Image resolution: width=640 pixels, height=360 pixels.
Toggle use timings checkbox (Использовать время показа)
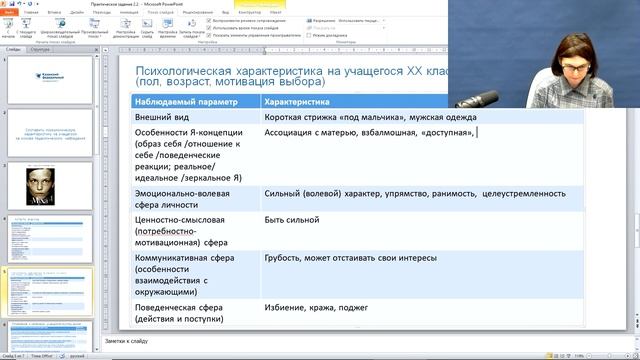coord(209,28)
